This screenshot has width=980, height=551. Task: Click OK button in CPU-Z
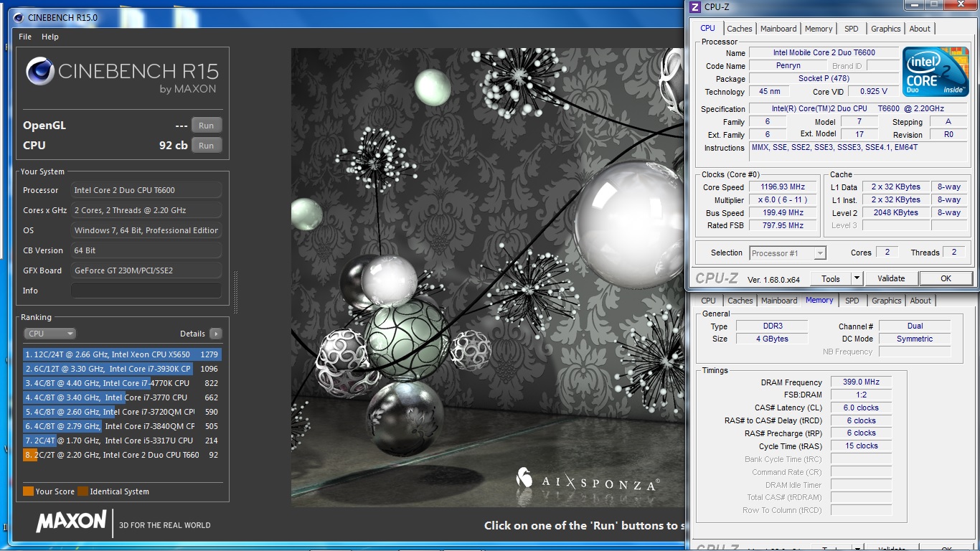click(x=946, y=278)
